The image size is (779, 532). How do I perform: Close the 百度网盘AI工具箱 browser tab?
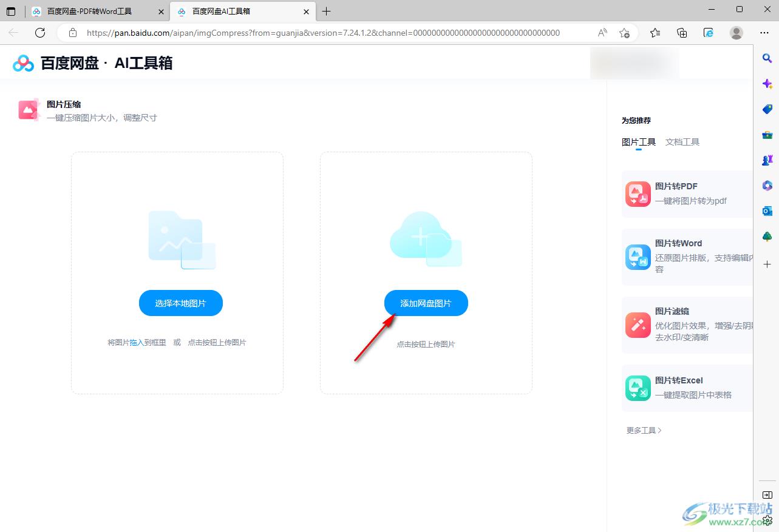307,12
